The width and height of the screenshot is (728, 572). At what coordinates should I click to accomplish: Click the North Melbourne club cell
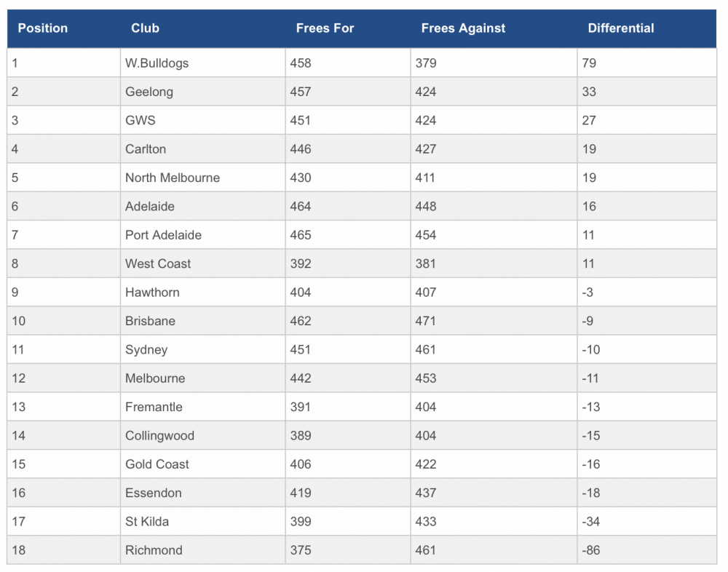[203, 178]
